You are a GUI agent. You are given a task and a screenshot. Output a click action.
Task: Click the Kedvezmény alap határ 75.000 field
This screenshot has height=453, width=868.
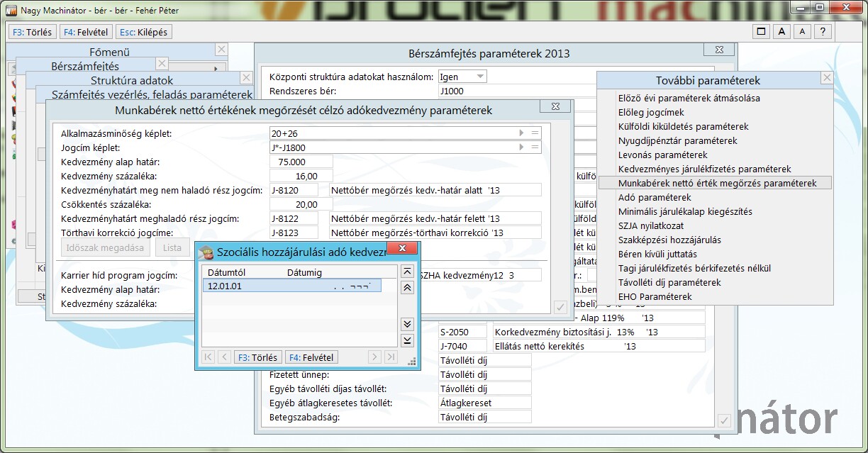pos(301,162)
